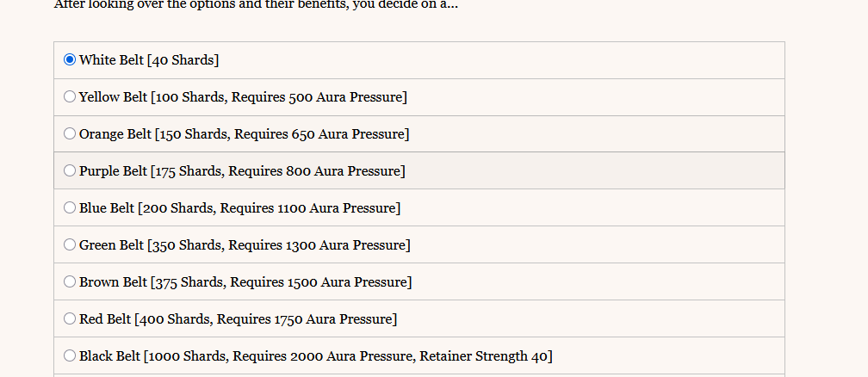The image size is (868, 377).
Task: Choose the Blue Belt radio button
Action: (x=70, y=208)
